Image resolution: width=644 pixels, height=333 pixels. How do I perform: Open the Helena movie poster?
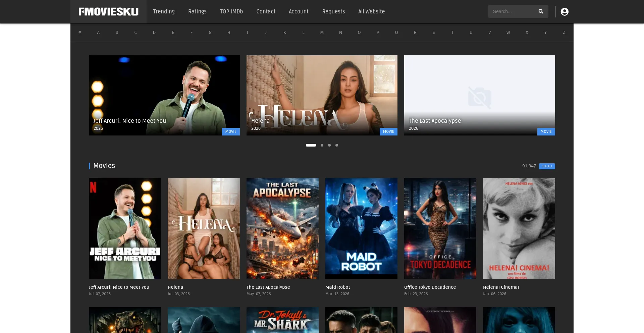[x=204, y=228]
